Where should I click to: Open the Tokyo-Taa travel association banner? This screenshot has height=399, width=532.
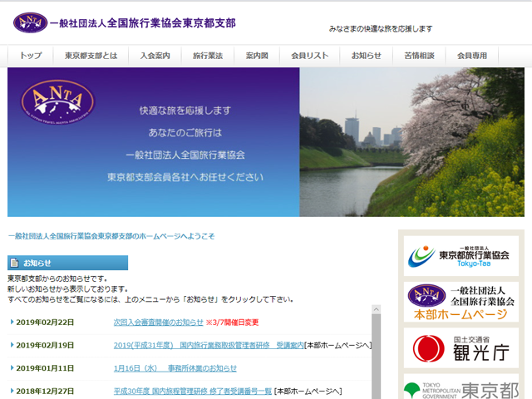pos(461,256)
